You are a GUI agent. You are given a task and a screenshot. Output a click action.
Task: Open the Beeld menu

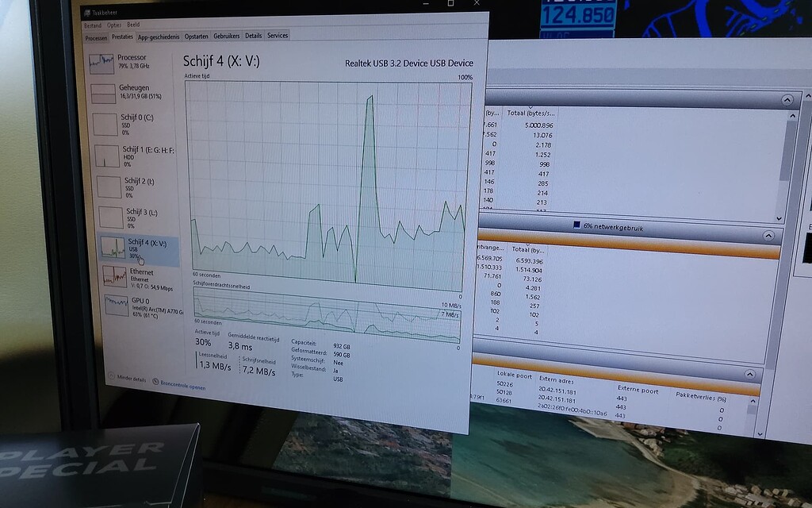coord(132,25)
